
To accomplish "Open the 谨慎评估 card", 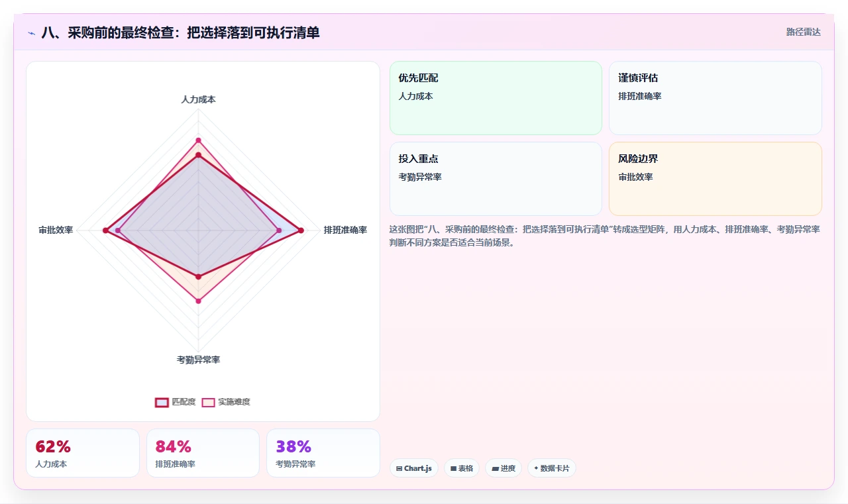I will [x=715, y=98].
